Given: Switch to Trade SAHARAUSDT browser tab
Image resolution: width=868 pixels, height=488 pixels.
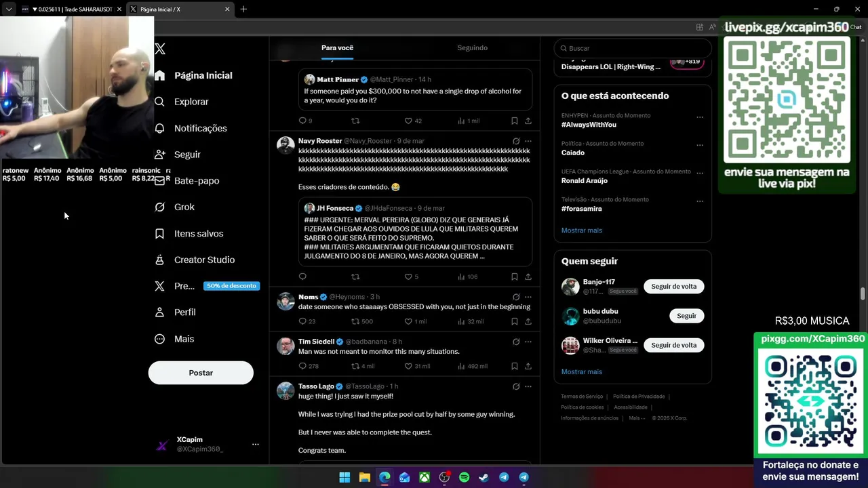Looking at the screenshot, I should 71,9.
